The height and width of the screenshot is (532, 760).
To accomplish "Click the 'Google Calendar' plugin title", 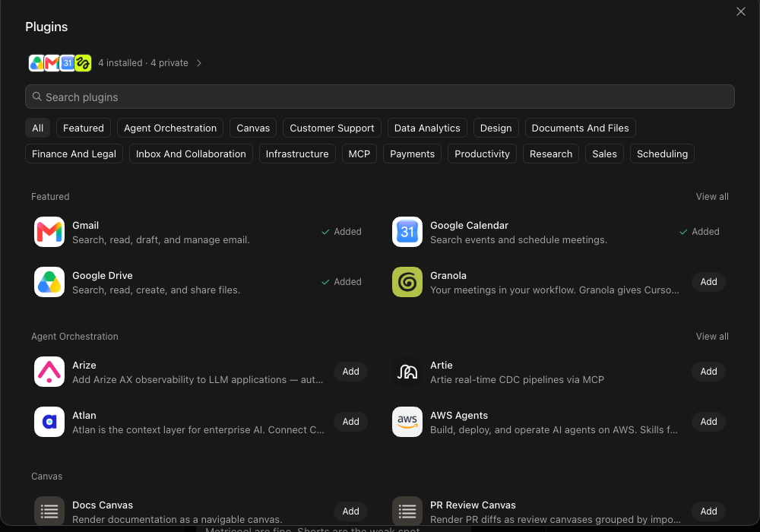I will [x=469, y=225].
